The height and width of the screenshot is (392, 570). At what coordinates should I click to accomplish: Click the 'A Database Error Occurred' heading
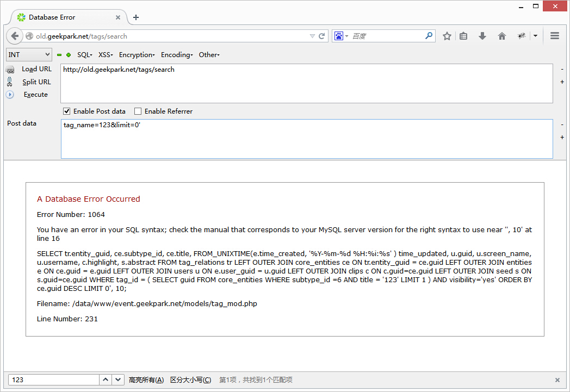pyautogui.click(x=88, y=199)
